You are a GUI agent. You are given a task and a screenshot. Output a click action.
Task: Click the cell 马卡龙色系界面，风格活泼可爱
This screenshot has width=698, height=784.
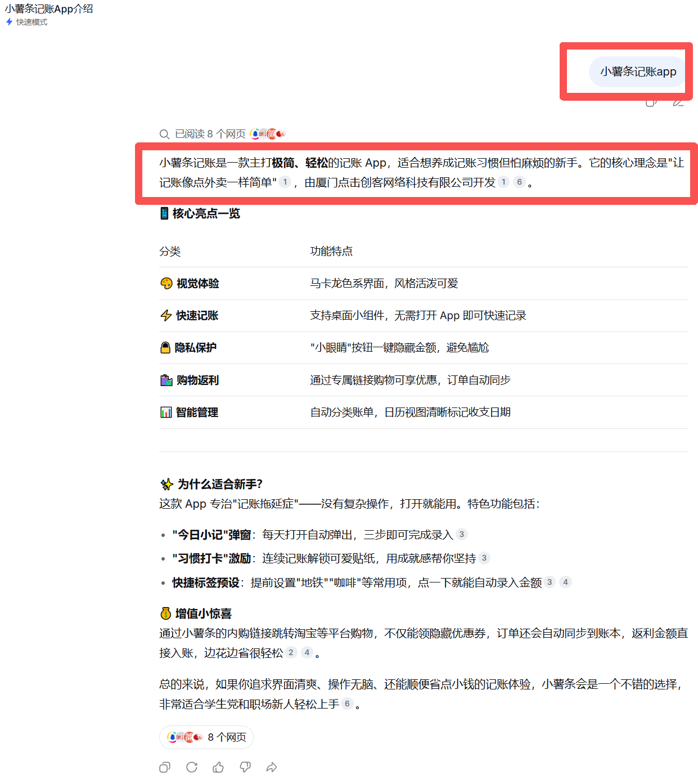pos(384,283)
